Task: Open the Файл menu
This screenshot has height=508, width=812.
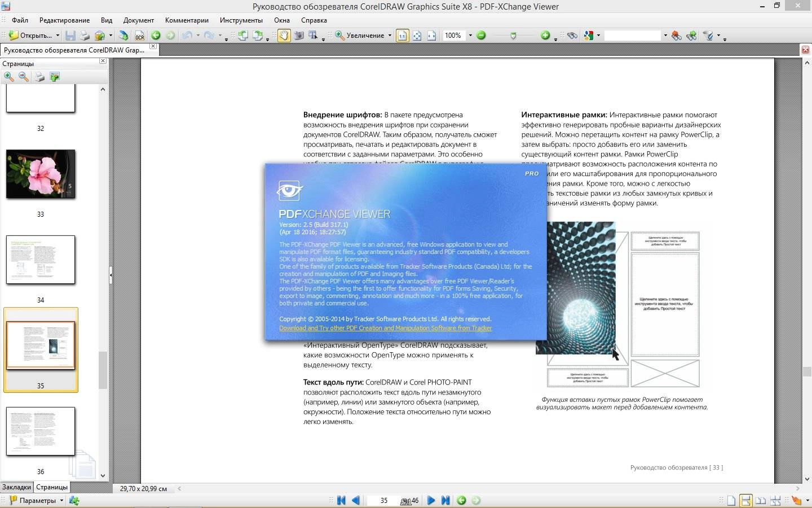Action: point(20,20)
